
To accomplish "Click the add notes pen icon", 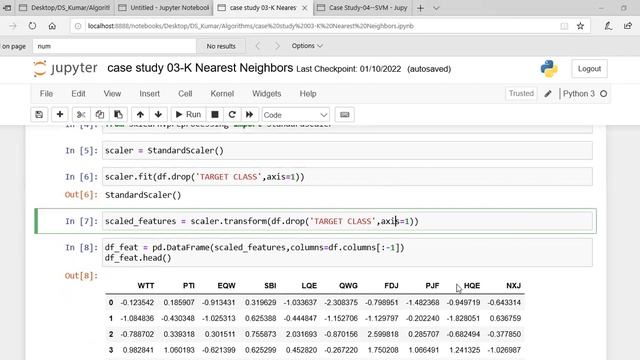I will click(x=608, y=26).
